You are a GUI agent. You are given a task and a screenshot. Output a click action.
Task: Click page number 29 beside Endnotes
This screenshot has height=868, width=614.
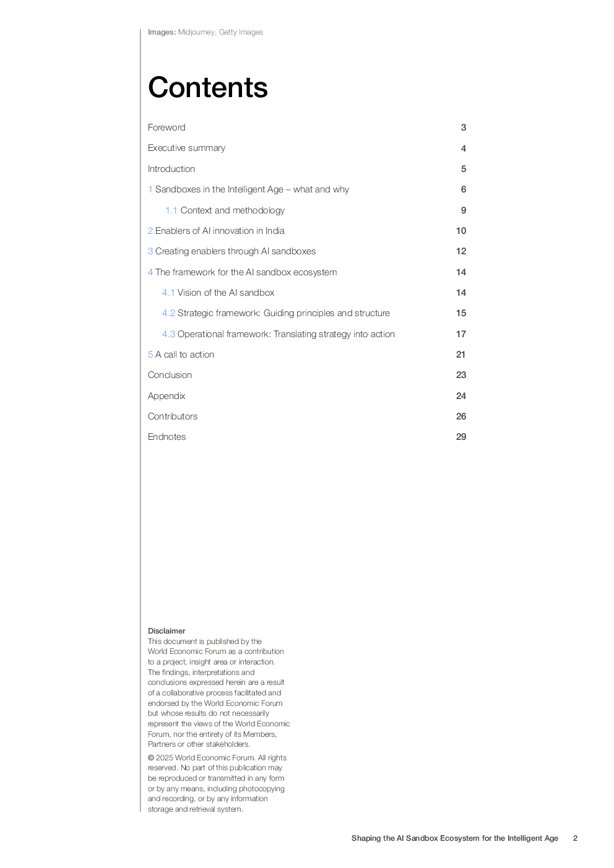[461, 437]
